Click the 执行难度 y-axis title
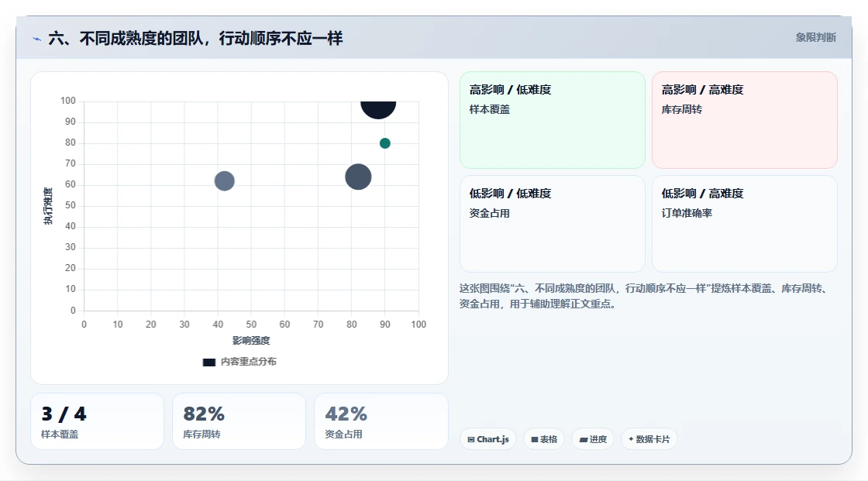Viewport: 868px width, 481px height. point(48,206)
